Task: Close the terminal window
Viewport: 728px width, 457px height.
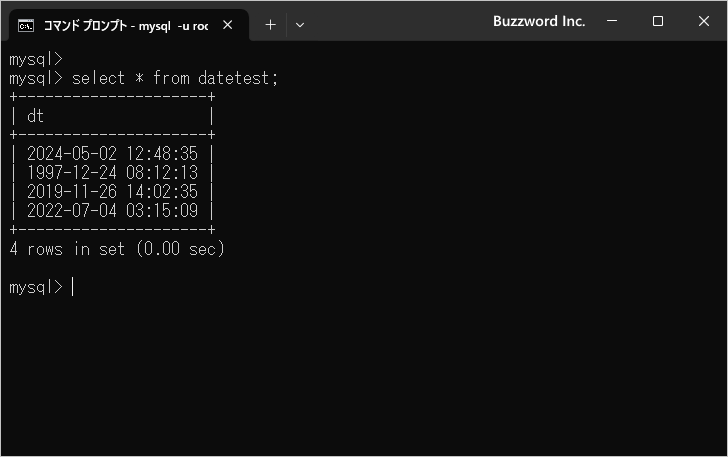Action: [703, 21]
